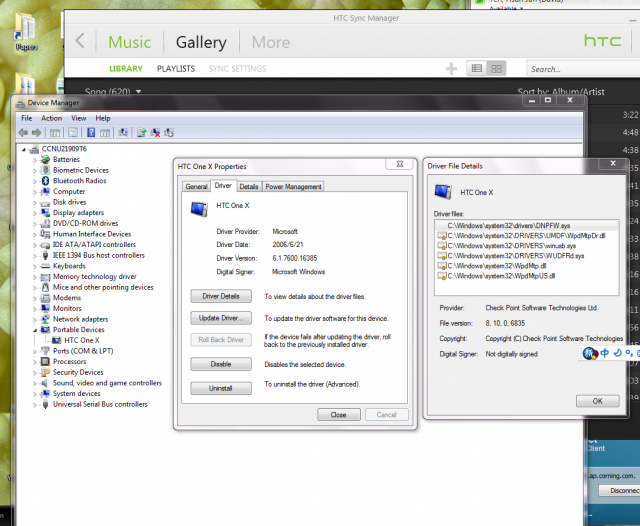
Task: Click the Properties toolbar icon in Device Manager
Action: tap(73, 133)
